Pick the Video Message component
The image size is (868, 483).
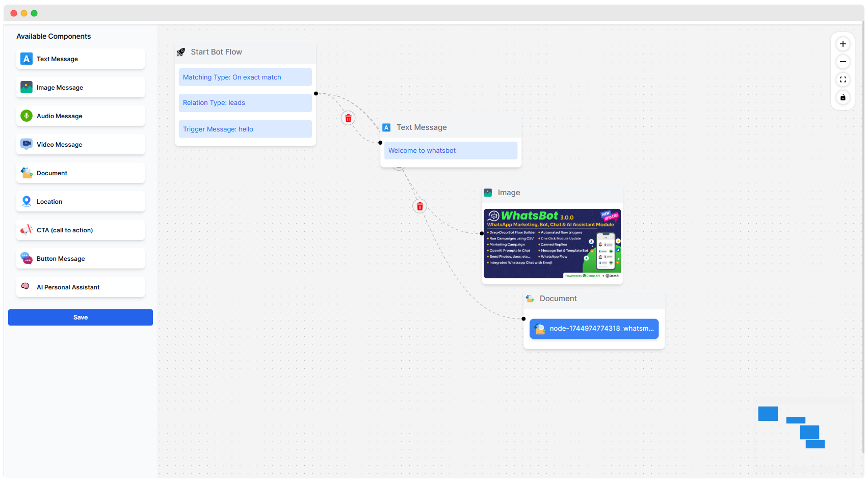coord(81,145)
